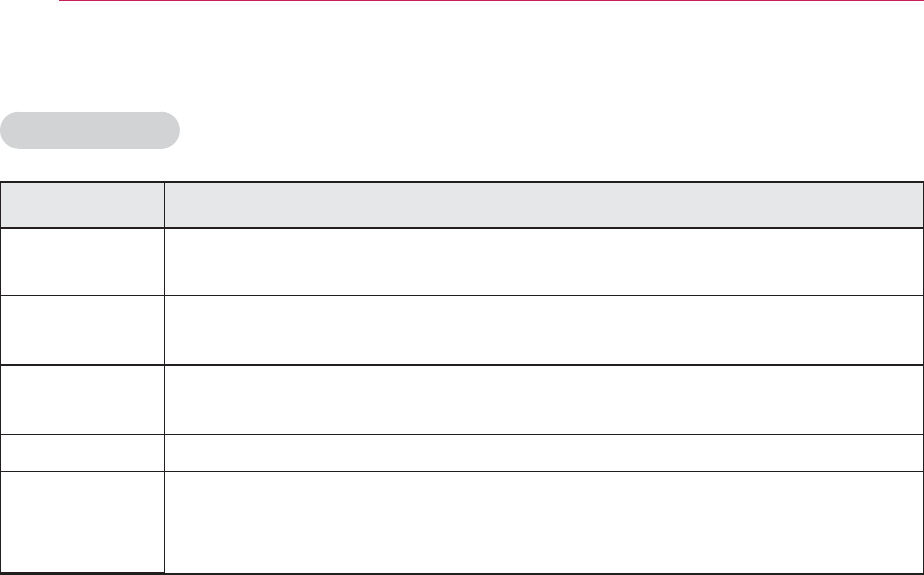
Task: Click the column divider in the table header row
Action: [x=164, y=205]
